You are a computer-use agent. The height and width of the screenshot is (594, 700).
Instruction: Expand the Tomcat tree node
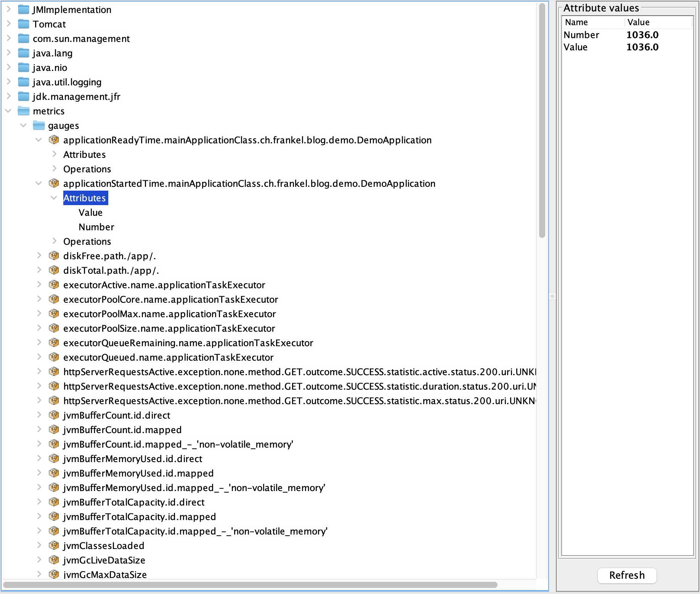click(8, 24)
